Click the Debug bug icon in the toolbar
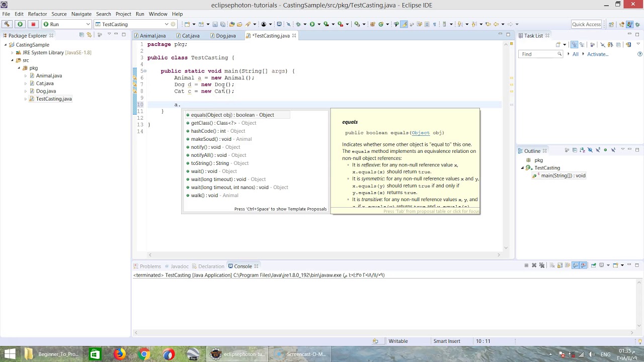The image size is (644, 362). coord(298,24)
